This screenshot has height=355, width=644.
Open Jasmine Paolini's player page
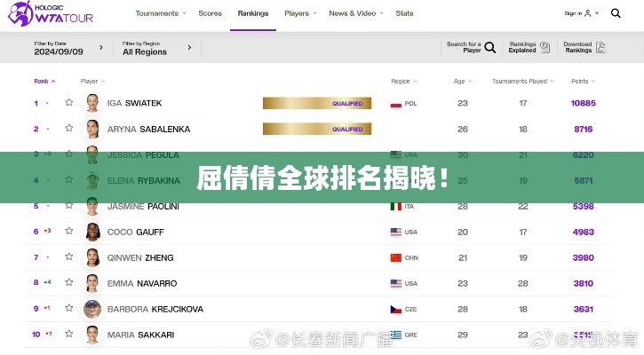143,207
